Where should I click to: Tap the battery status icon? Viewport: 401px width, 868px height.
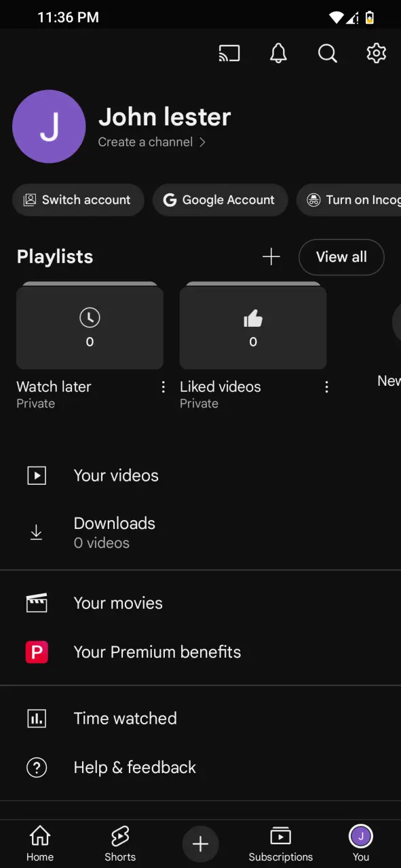(x=370, y=18)
